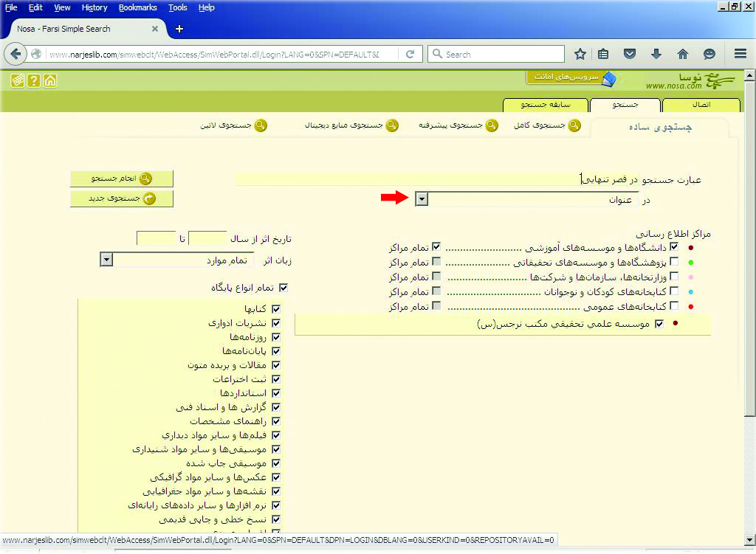
Task: Close the Nosa - Farsi Simple Search tab
Action: pyautogui.click(x=155, y=29)
